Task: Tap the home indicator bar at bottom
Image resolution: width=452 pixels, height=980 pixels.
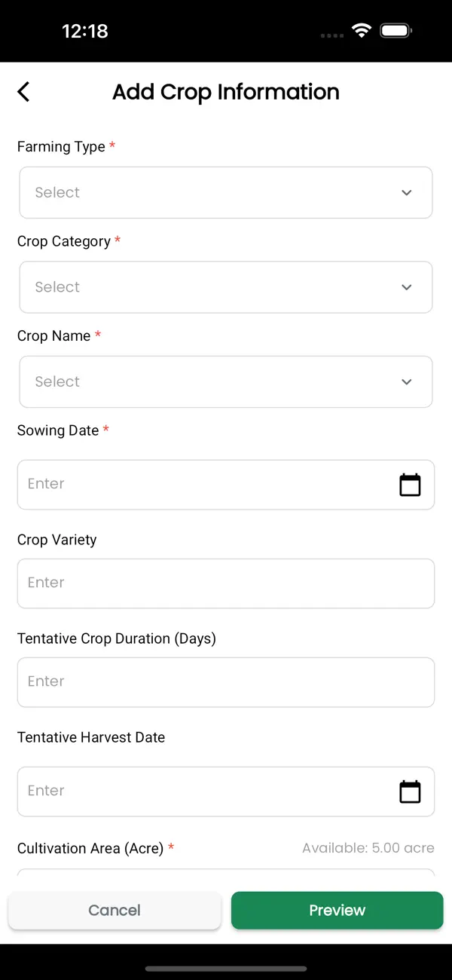Action: [226, 969]
